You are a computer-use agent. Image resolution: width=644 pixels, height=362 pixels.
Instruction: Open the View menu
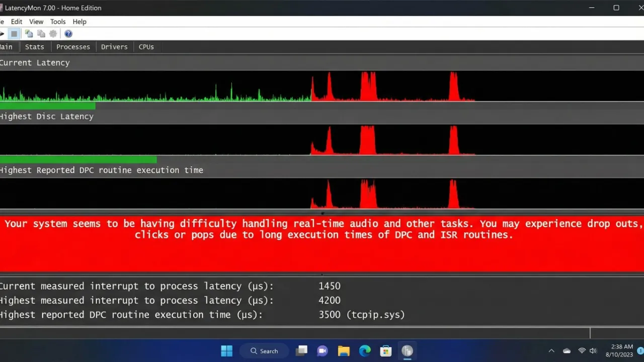36,22
